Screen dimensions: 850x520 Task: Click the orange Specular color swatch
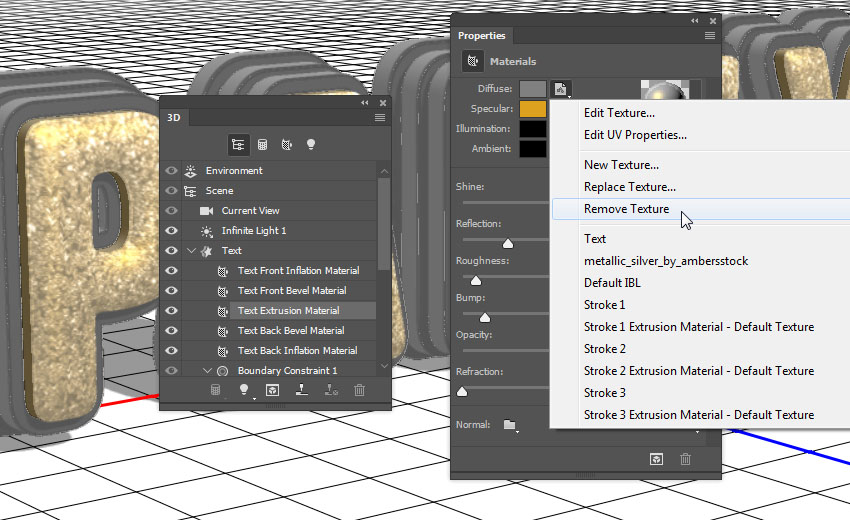[532, 109]
